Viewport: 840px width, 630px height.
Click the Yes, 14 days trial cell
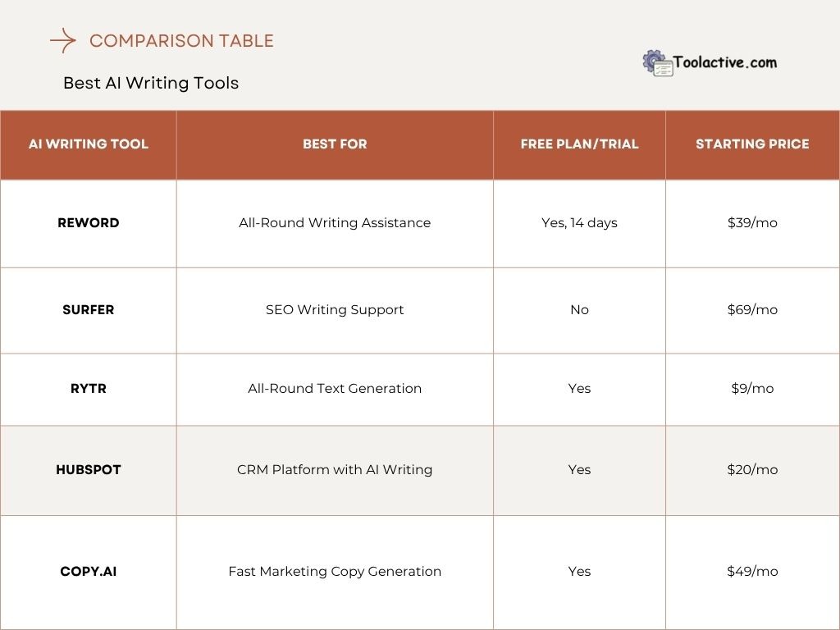pyautogui.click(x=579, y=223)
